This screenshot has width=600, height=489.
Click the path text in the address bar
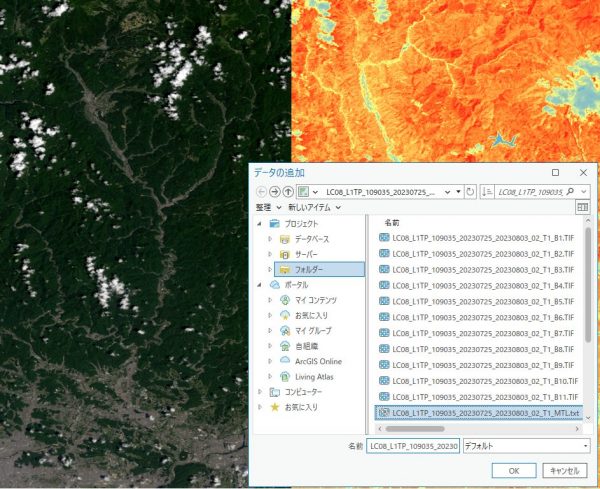(380, 192)
